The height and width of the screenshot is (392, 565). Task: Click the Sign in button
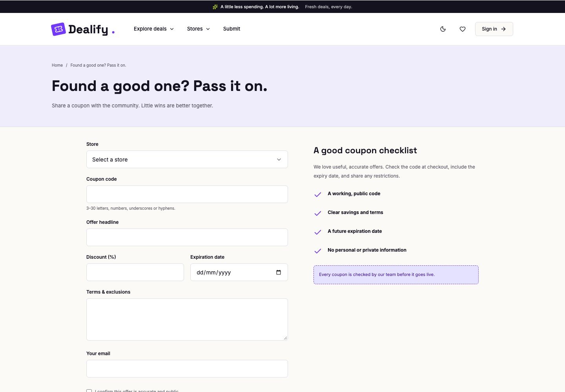click(494, 29)
